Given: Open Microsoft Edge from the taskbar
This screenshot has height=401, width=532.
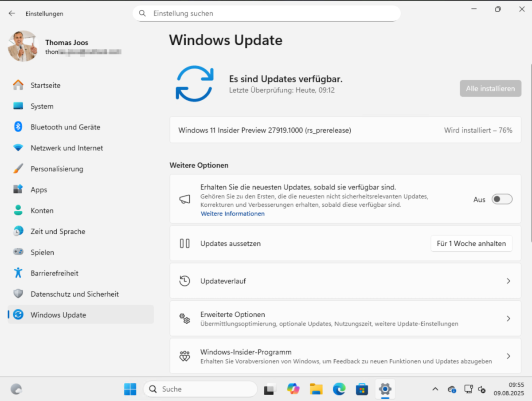Looking at the screenshot, I should point(339,389).
